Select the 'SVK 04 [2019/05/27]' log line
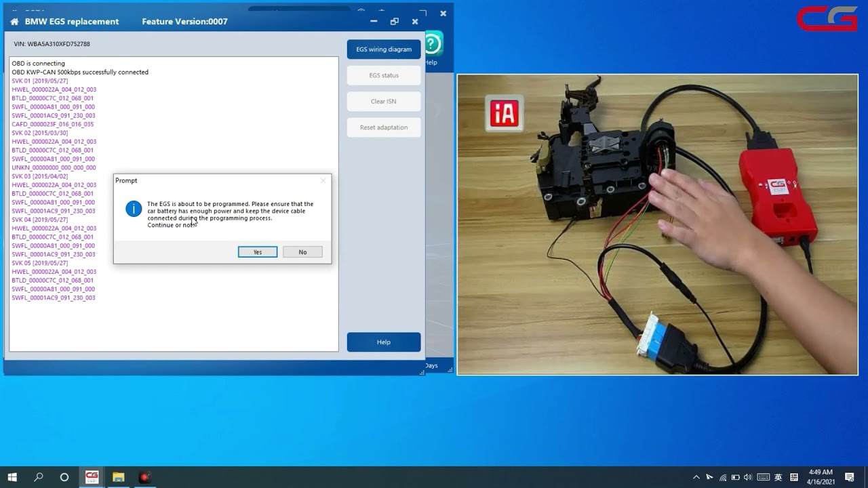The height and width of the screenshot is (488, 868). [39, 220]
